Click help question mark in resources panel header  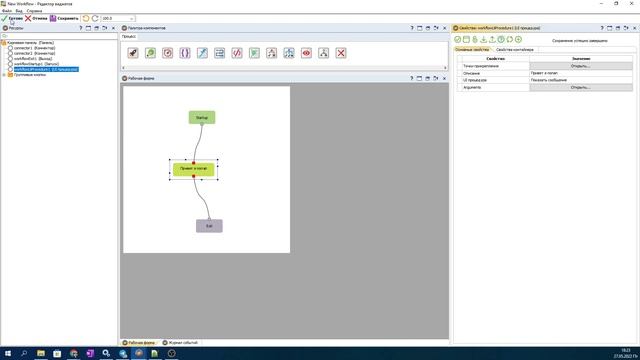coord(80,28)
